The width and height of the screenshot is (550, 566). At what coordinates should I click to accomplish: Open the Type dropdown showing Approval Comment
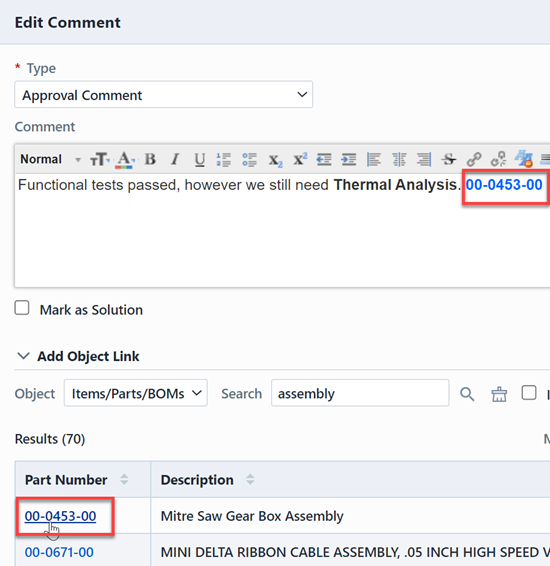[163, 95]
